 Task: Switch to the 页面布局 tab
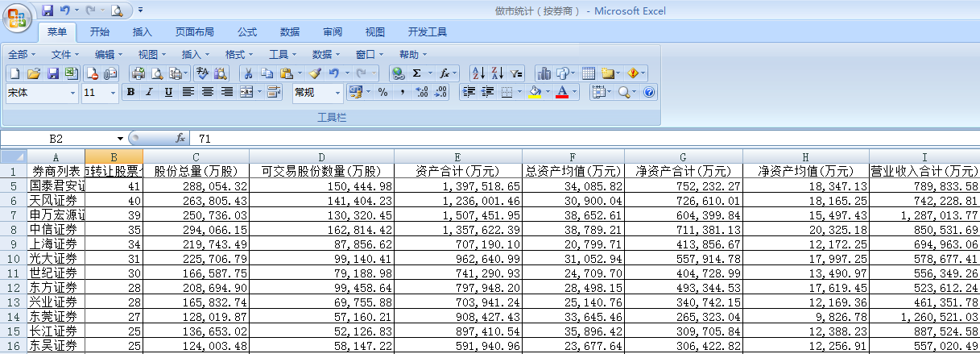click(195, 32)
